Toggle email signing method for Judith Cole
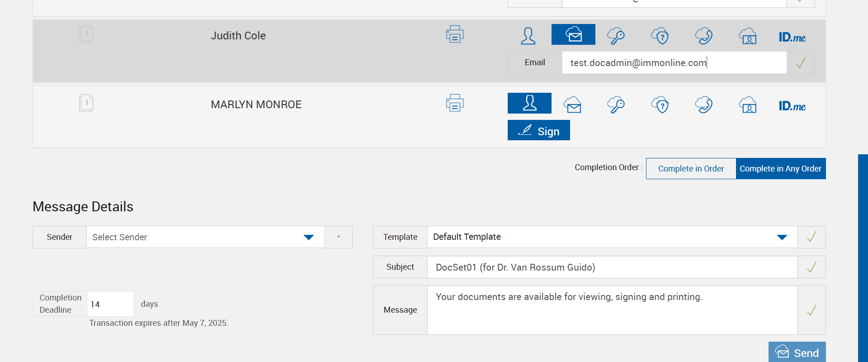 point(573,35)
